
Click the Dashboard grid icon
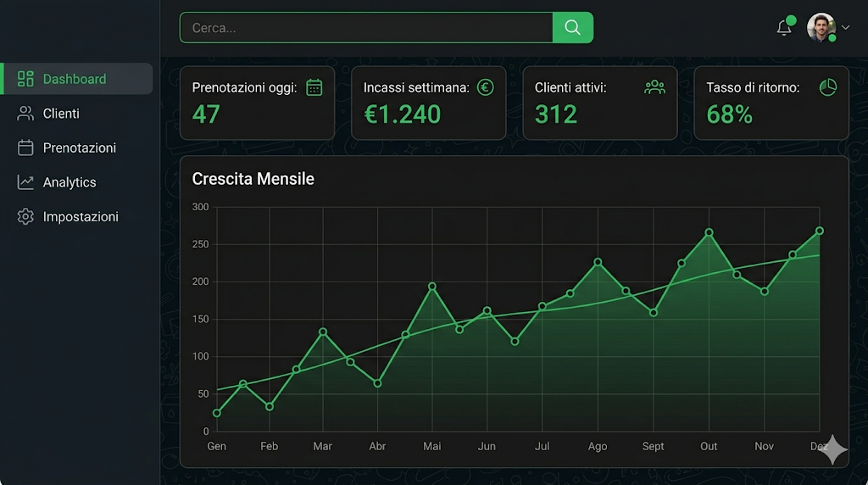tap(25, 79)
